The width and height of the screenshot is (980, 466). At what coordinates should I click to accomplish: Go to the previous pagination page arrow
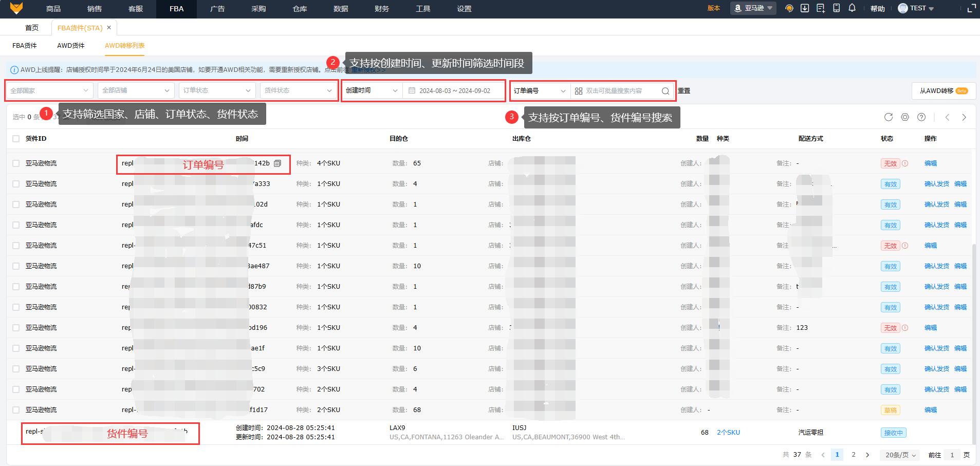point(823,455)
